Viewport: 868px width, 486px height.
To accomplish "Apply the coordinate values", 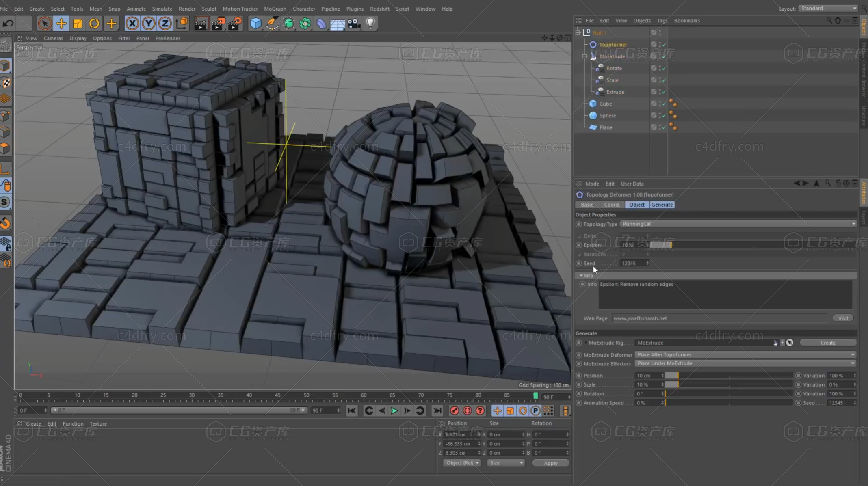I will point(550,463).
